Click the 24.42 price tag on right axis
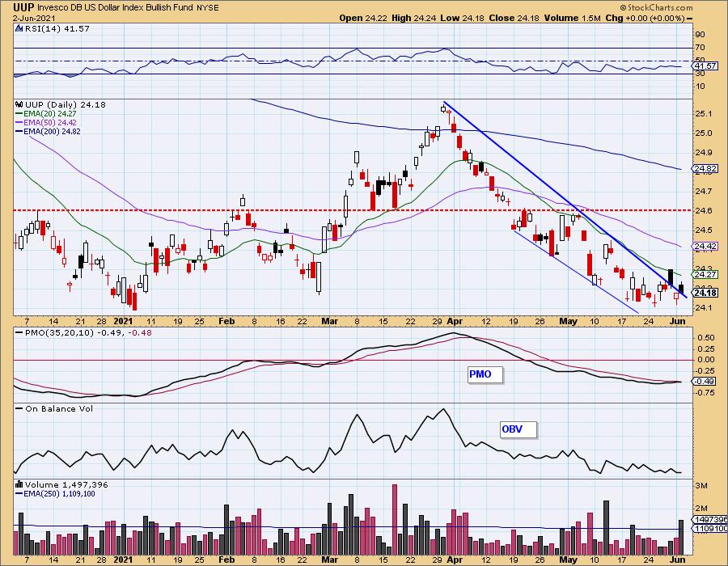728x566 pixels. [705, 247]
